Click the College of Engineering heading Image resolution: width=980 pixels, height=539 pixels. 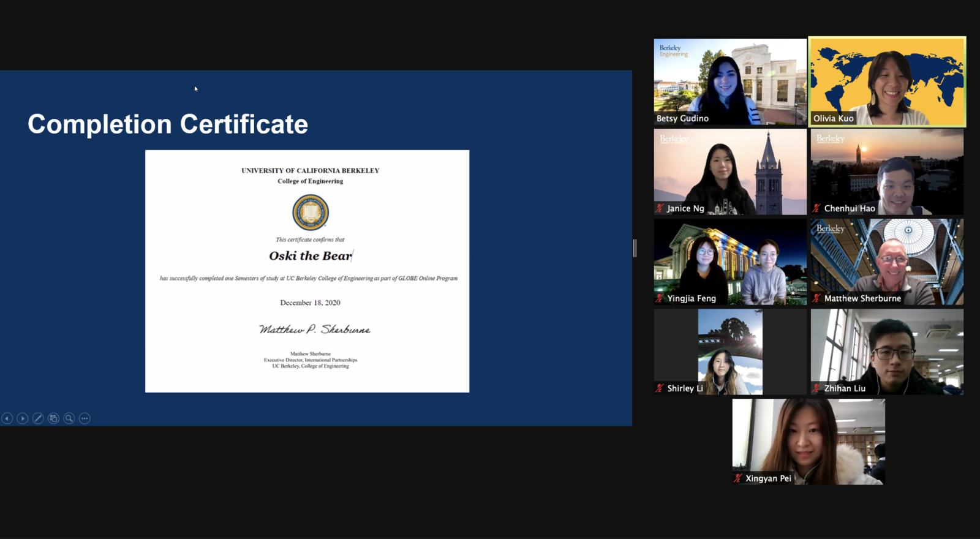(x=311, y=181)
